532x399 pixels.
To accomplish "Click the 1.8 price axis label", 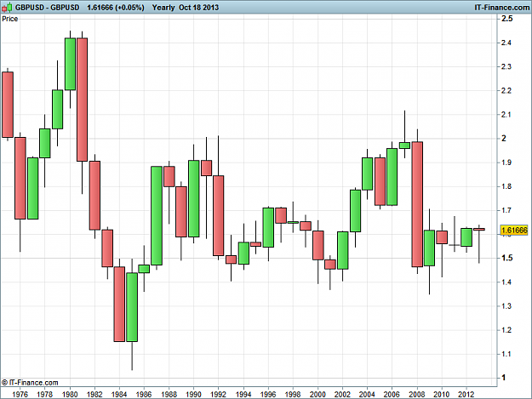I will click(x=506, y=186).
